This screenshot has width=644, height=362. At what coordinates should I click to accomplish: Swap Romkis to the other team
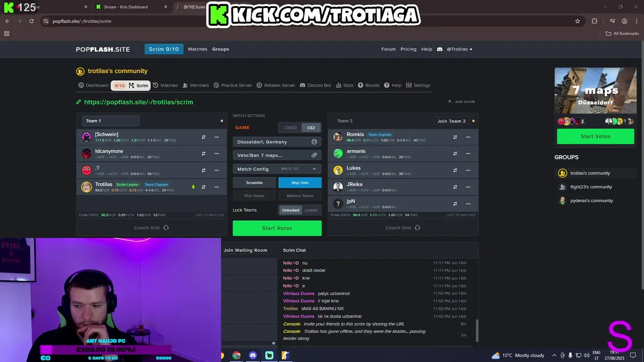[x=455, y=137]
